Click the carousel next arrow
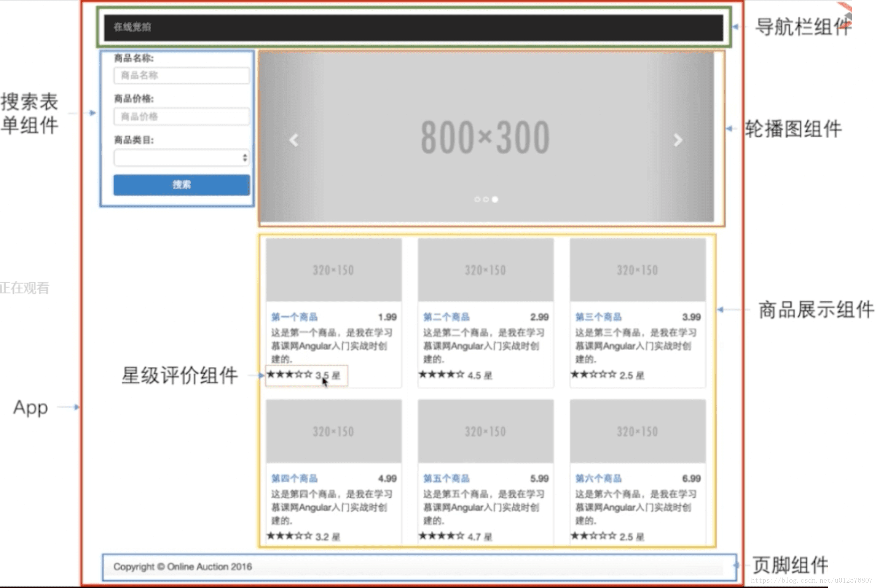Image resolution: width=877 pixels, height=588 pixels. (678, 140)
